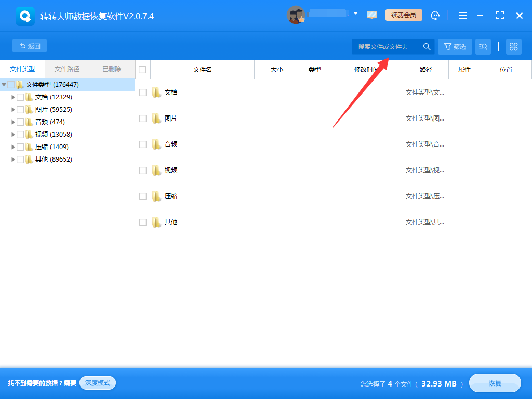Select the preview search icon beside 筛选

tap(483, 46)
